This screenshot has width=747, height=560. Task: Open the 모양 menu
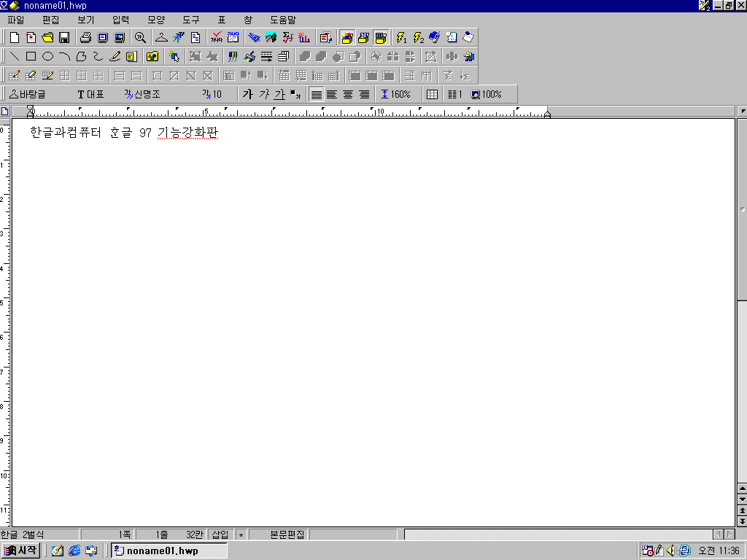(x=156, y=20)
